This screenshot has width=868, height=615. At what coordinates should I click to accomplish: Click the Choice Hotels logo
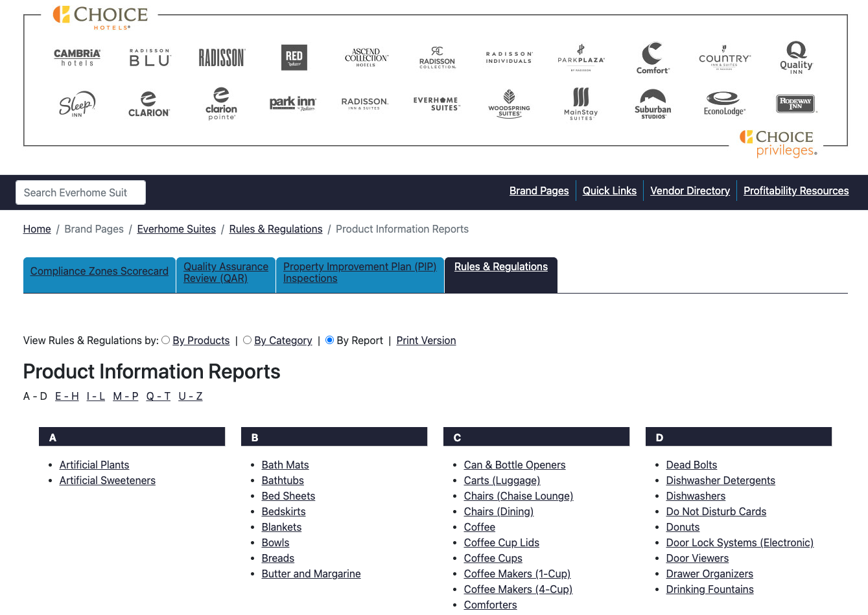tap(100, 17)
